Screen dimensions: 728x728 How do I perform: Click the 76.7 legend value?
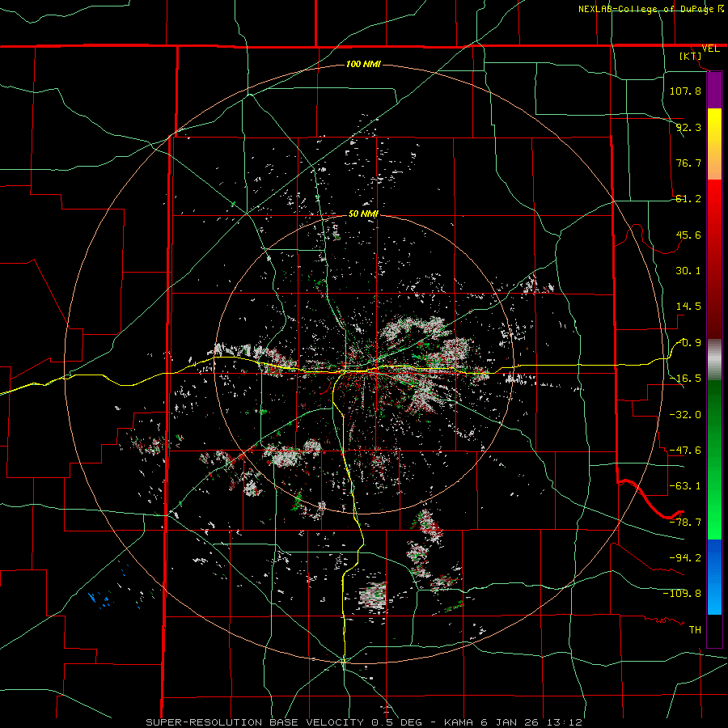pos(688,163)
